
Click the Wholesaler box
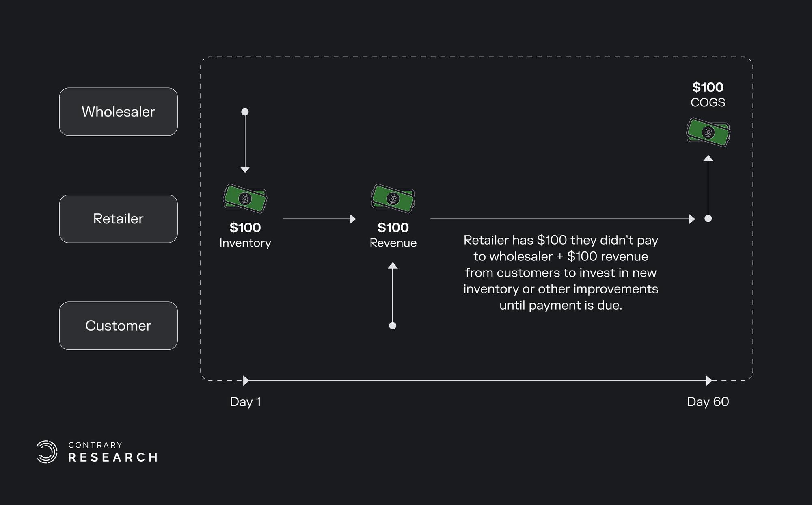point(118,112)
